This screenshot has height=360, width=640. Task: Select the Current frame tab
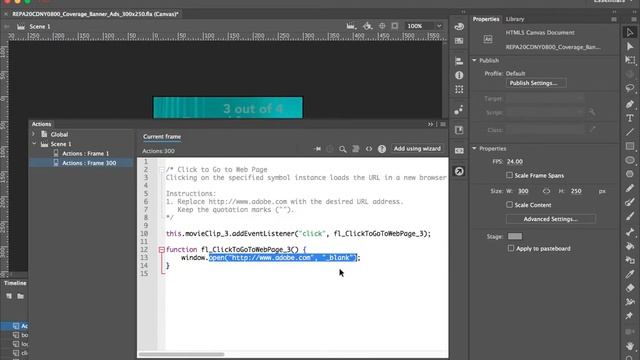tap(162, 137)
